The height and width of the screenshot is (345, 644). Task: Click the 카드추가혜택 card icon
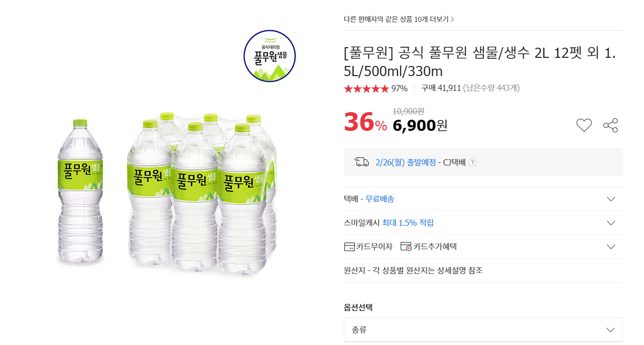(x=406, y=247)
